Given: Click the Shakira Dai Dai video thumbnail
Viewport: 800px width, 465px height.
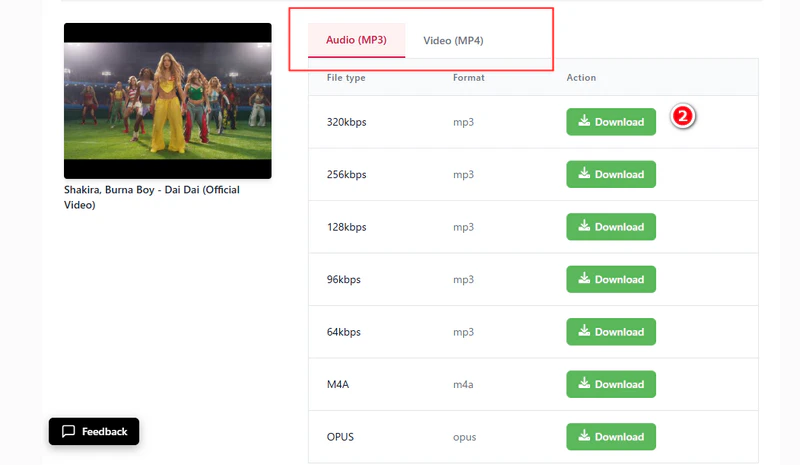Looking at the screenshot, I should point(167,101).
